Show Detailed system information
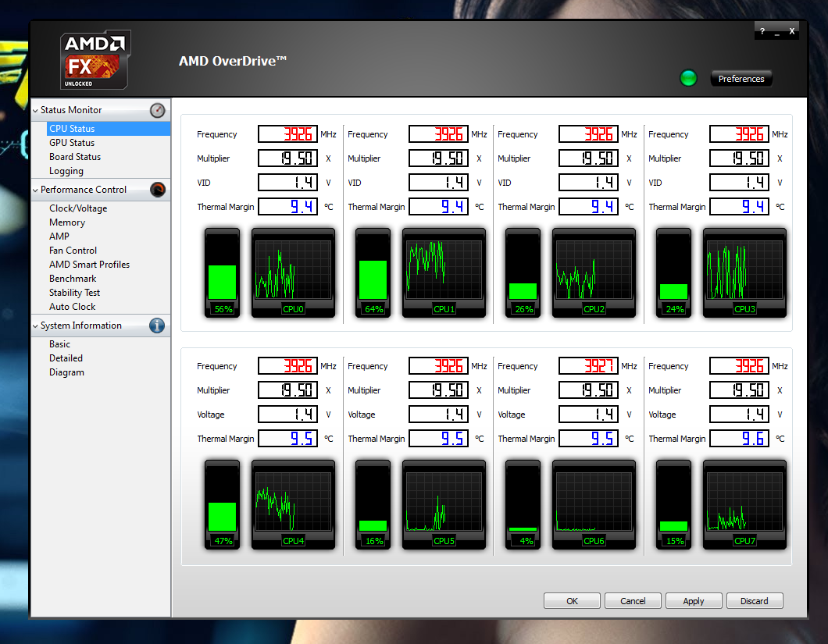This screenshot has height=644, width=828. click(x=66, y=358)
